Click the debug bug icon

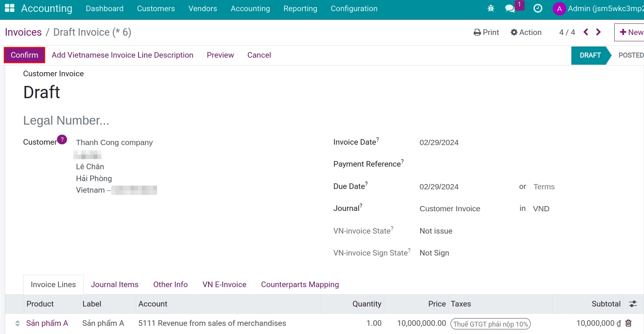(491, 8)
